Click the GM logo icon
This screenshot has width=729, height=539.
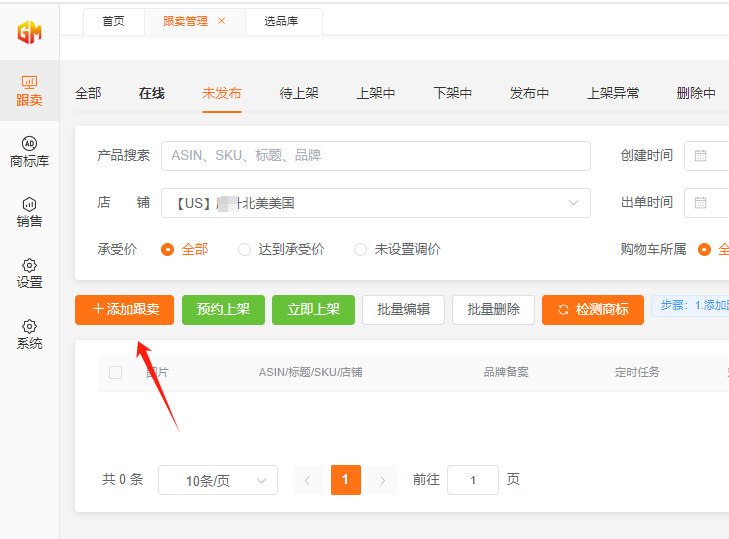point(29,32)
